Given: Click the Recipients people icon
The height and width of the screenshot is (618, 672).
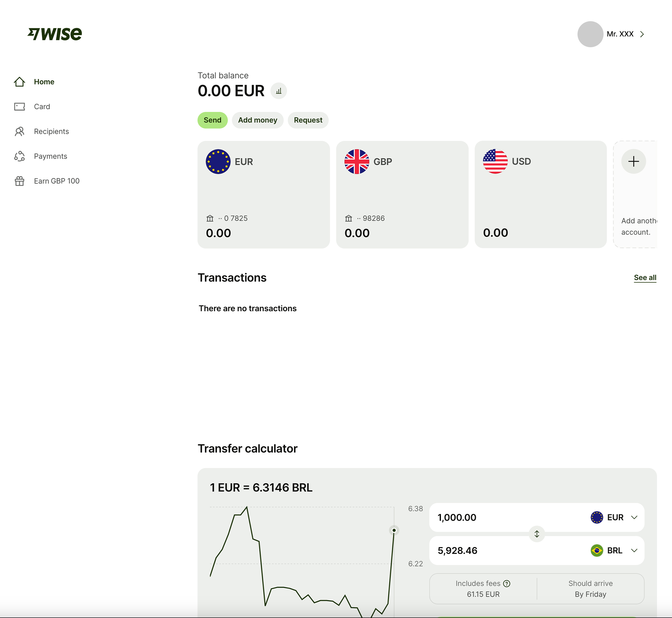Looking at the screenshot, I should [19, 131].
